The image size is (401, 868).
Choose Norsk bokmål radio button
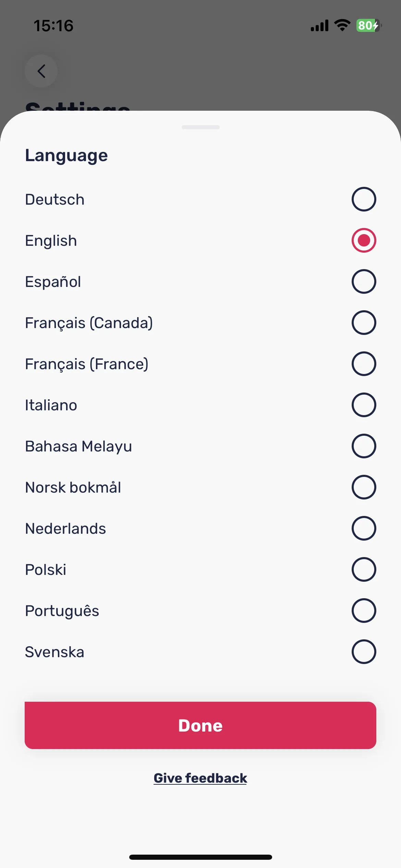[364, 487]
